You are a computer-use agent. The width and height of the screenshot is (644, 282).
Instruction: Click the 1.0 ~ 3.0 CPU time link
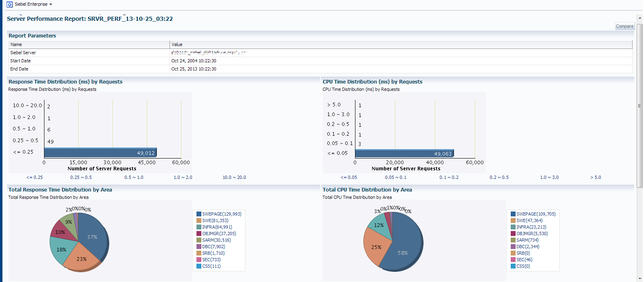point(549,177)
